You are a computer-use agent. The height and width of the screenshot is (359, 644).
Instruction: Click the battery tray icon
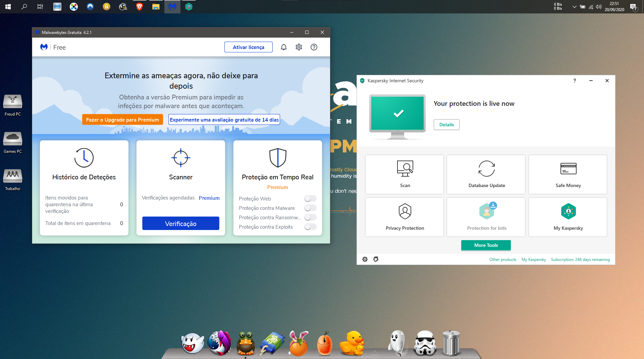(x=583, y=7)
